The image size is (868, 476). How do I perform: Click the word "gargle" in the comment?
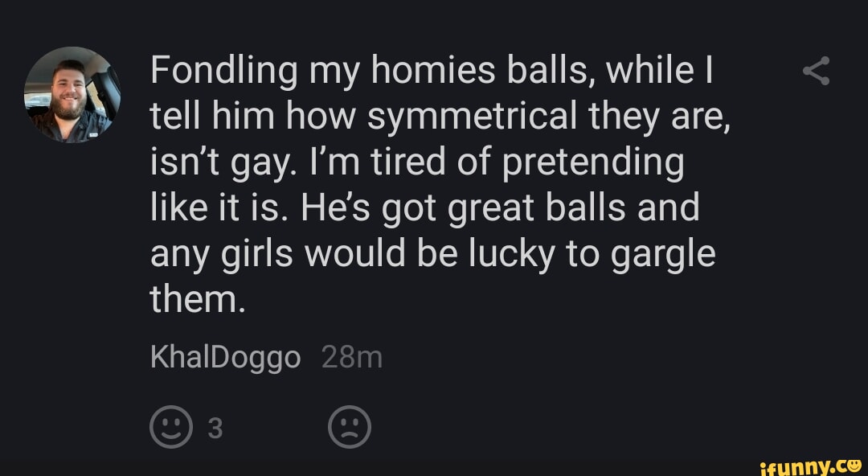point(663,255)
